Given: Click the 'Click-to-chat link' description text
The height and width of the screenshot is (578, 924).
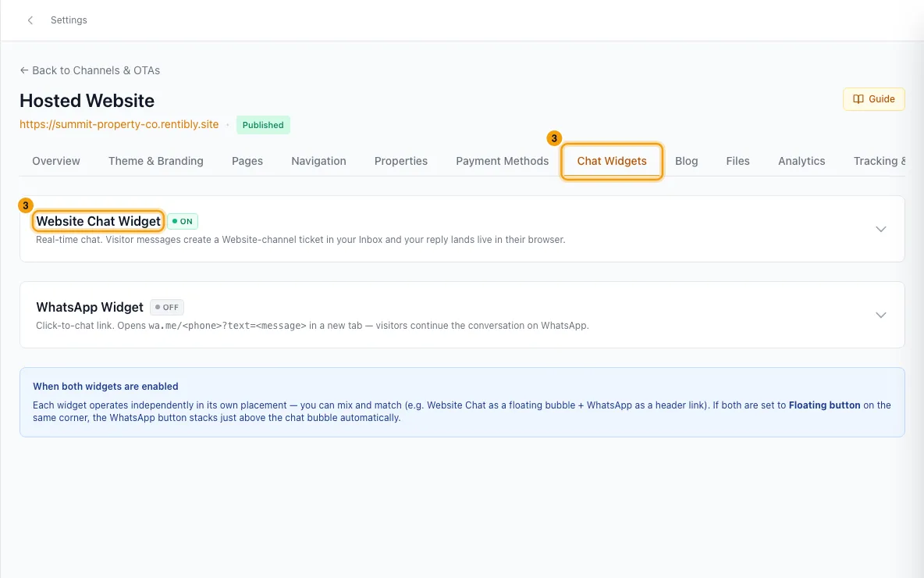Looking at the screenshot, I should 312,326.
